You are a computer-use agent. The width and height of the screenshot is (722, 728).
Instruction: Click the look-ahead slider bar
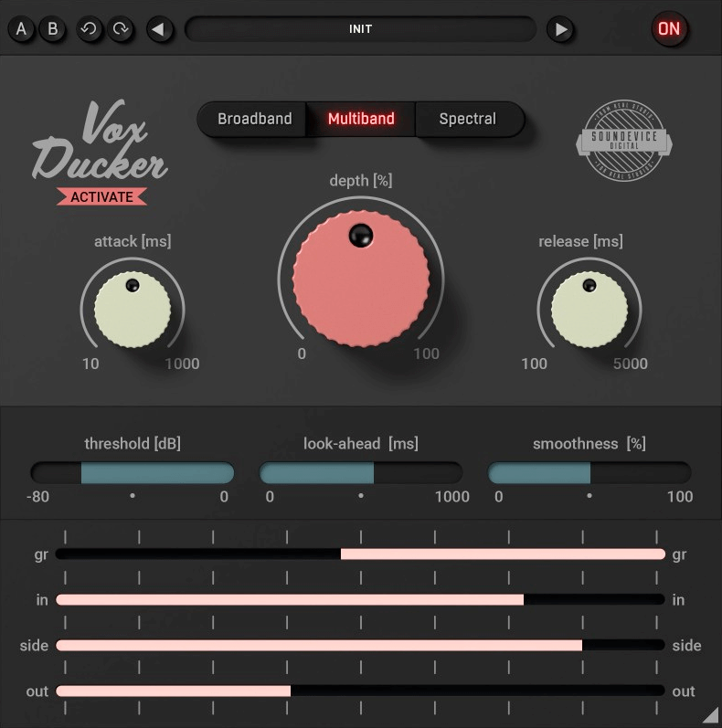(361, 472)
